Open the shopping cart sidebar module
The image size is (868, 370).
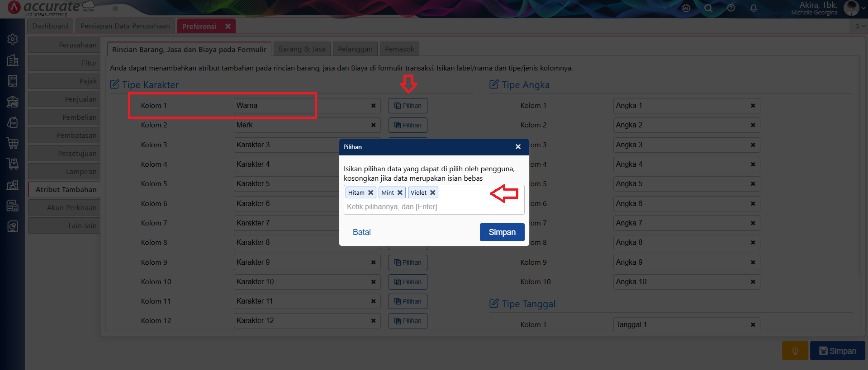(13, 143)
